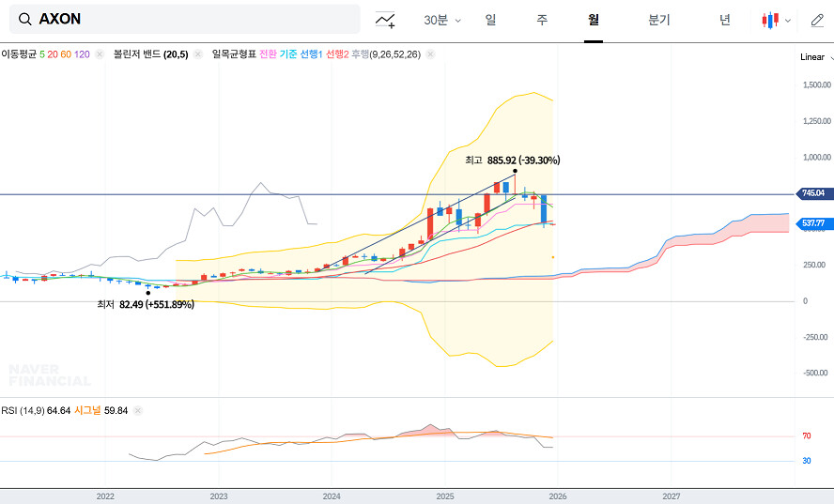Open the add indicator chart icon
Image resolution: width=834 pixels, height=504 pixels.
[385, 21]
